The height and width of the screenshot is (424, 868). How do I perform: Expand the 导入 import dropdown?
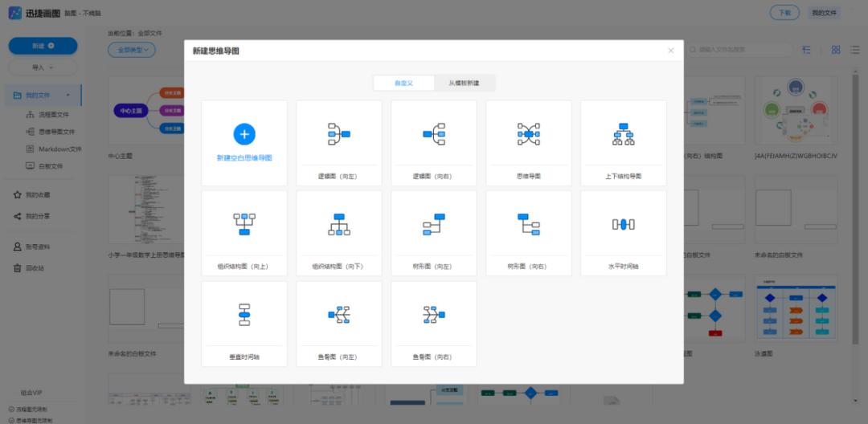coord(43,67)
